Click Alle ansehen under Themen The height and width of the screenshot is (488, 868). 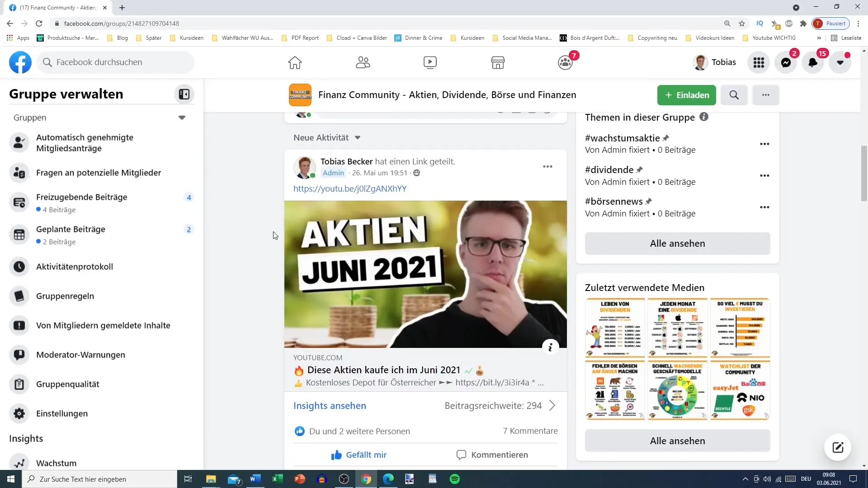(x=677, y=244)
